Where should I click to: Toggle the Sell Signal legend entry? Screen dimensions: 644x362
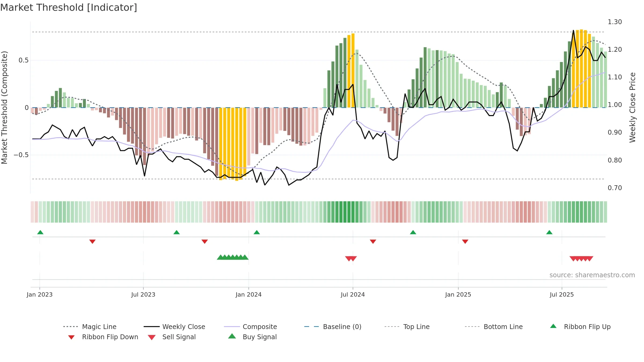coord(172,337)
